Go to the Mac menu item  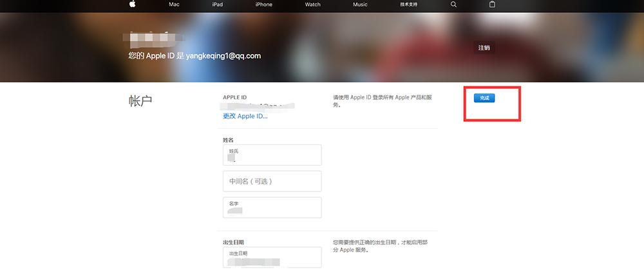(174, 5)
